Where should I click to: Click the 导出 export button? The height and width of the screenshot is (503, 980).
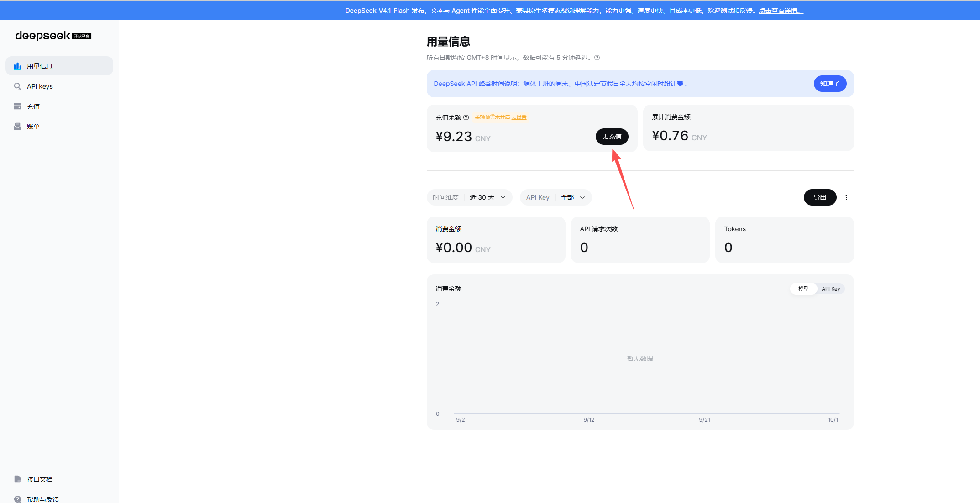pyautogui.click(x=820, y=197)
